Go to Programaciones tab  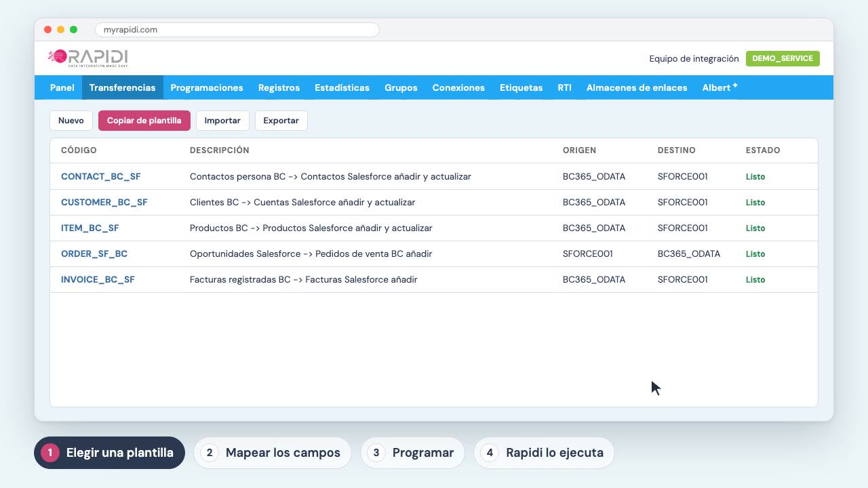[207, 87]
